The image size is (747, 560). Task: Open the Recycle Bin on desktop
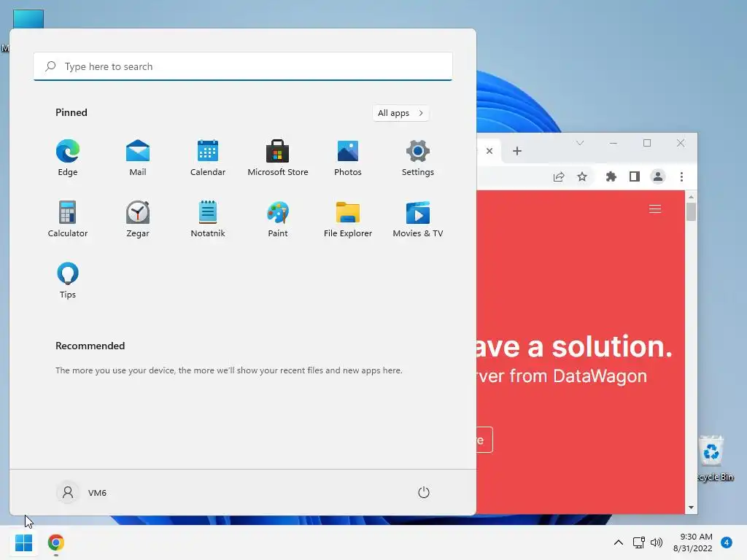[x=713, y=459]
